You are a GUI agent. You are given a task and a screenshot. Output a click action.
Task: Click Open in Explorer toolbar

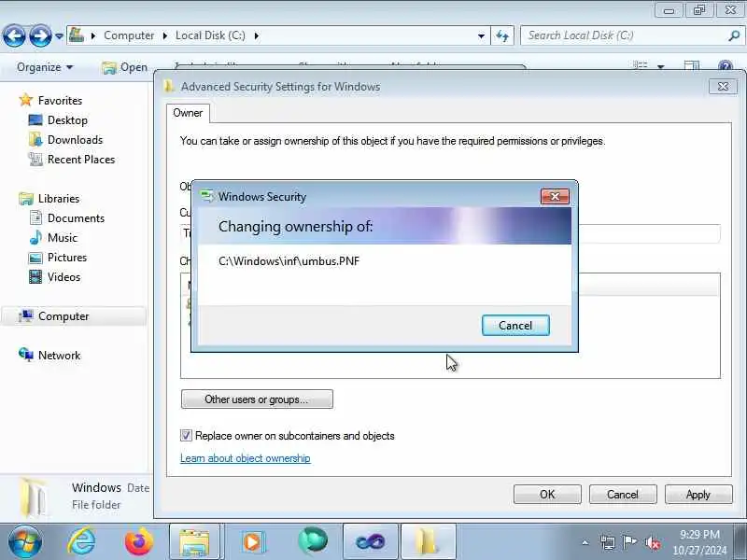click(x=125, y=67)
